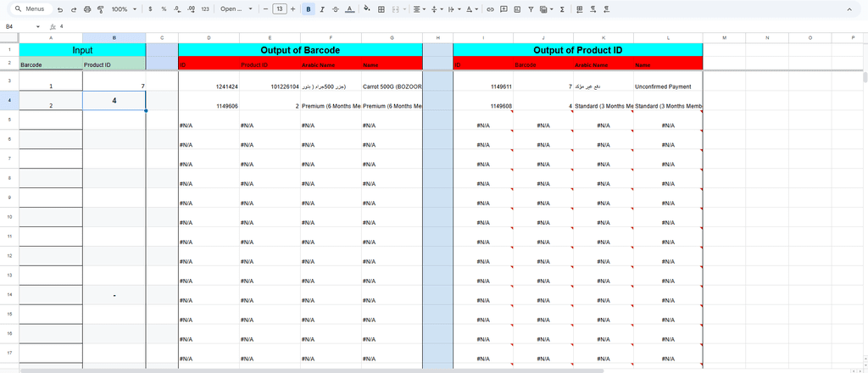This screenshot has height=373, width=868.
Task: Open the Borders tool
Action: coord(381,9)
